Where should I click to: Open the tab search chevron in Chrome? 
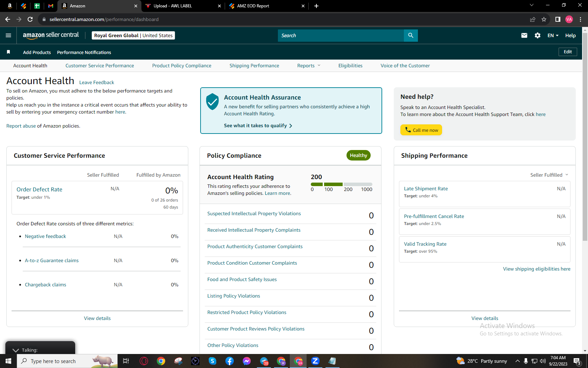(x=532, y=5)
